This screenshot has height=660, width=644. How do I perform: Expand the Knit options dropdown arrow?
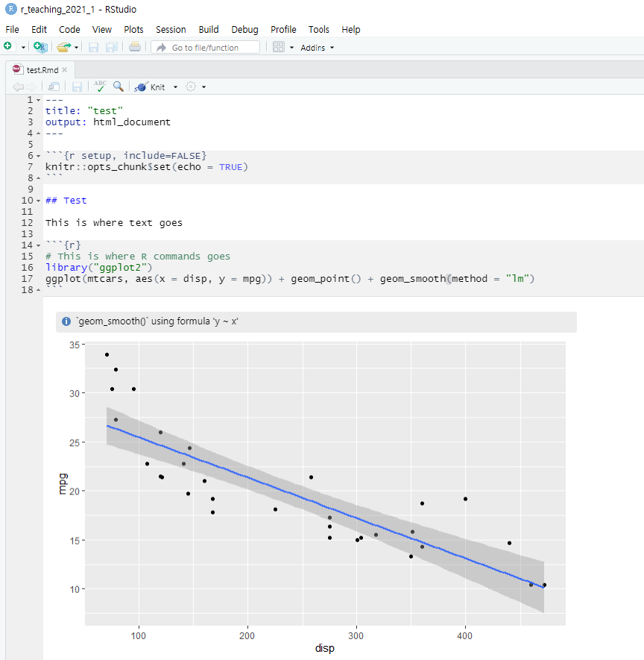coord(175,87)
